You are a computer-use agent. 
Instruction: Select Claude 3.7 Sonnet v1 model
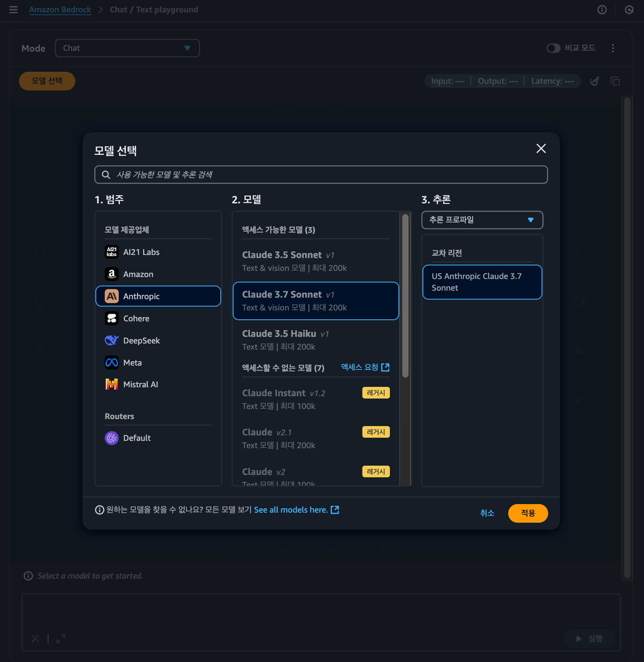tap(316, 301)
